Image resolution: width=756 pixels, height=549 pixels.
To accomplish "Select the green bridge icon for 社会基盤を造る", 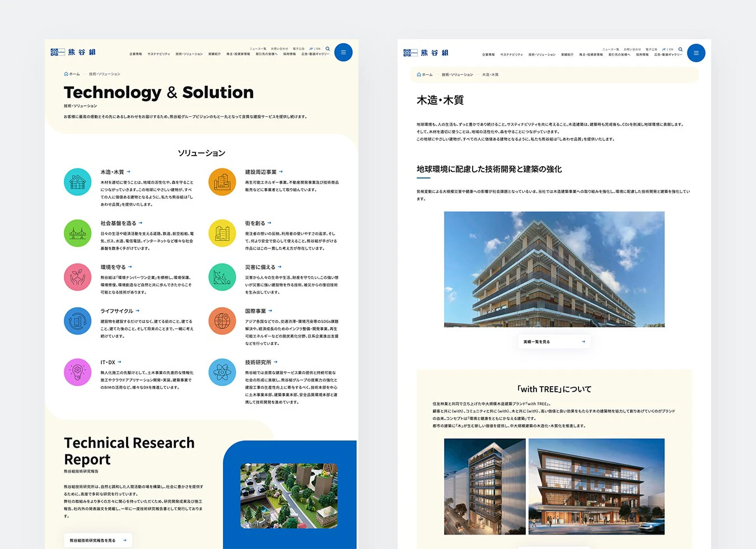I will coord(78,233).
